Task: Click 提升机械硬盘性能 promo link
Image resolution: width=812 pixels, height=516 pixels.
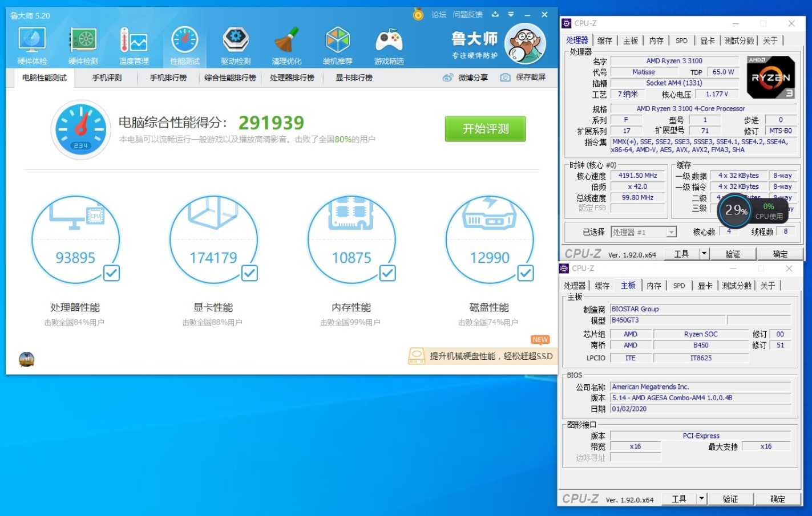Action: click(x=491, y=356)
